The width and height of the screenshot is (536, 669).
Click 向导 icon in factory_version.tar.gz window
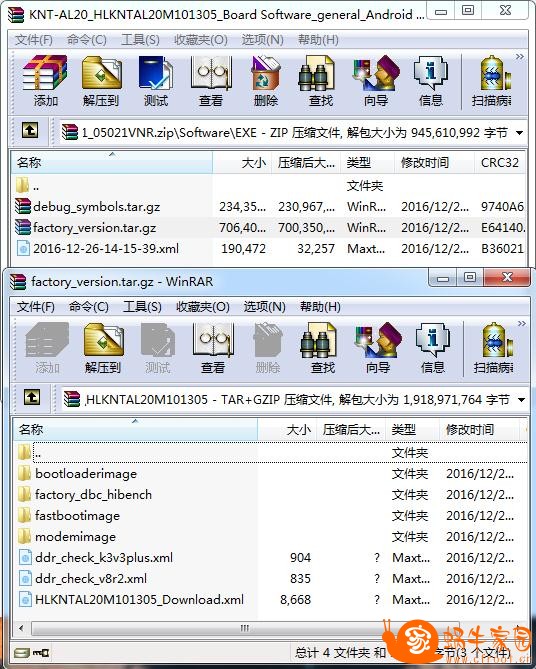378,348
